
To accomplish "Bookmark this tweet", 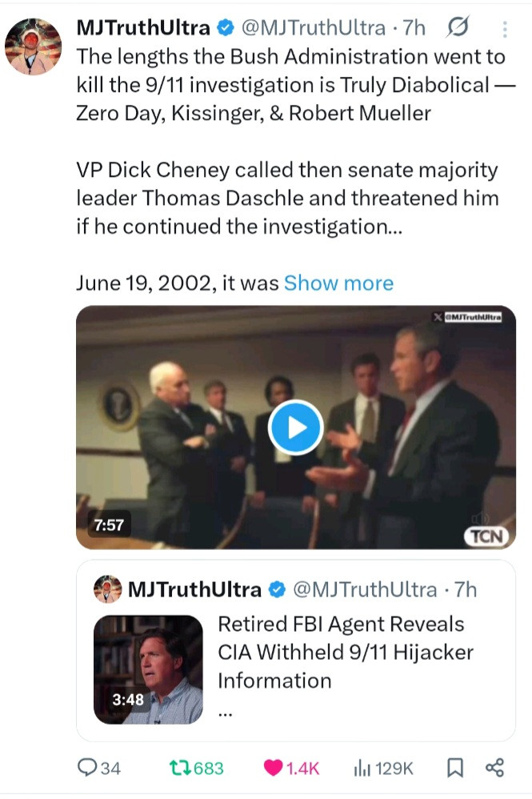I will 454,768.
